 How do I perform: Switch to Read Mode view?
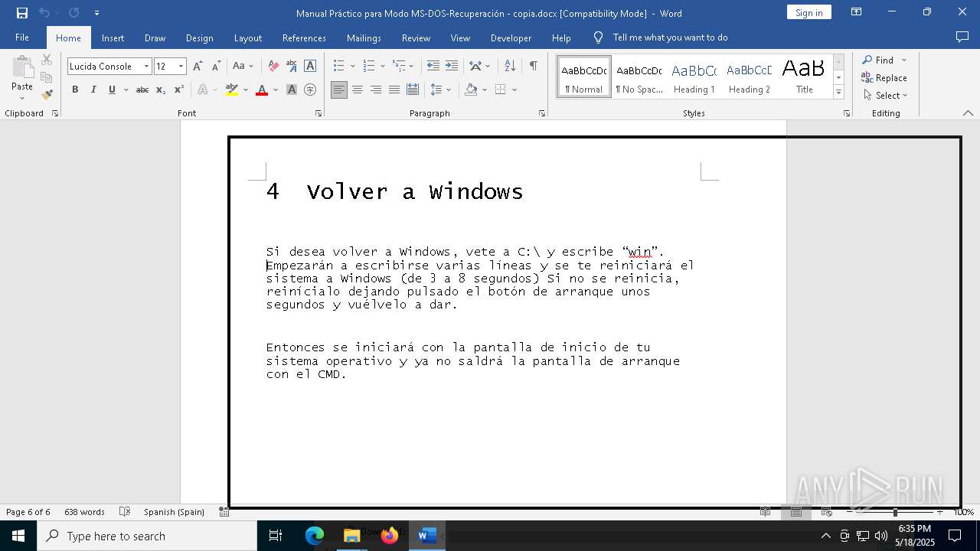(766, 512)
